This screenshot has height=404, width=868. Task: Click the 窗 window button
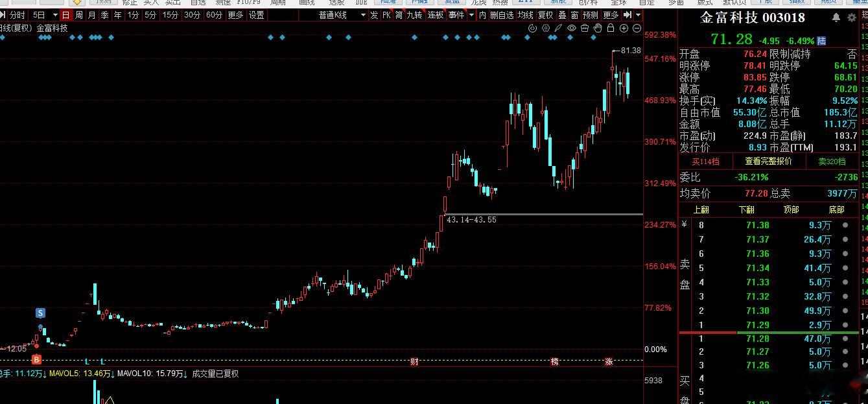click(574, 15)
